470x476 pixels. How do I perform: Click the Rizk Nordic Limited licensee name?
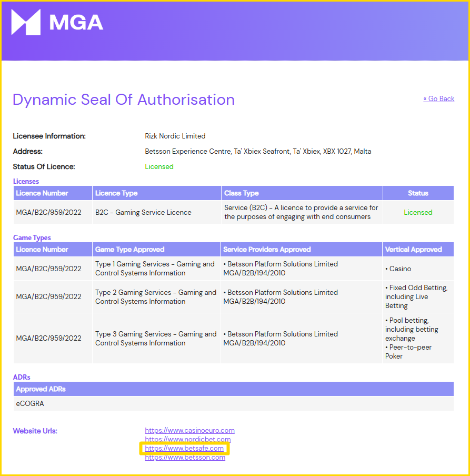pyautogui.click(x=175, y=136)
